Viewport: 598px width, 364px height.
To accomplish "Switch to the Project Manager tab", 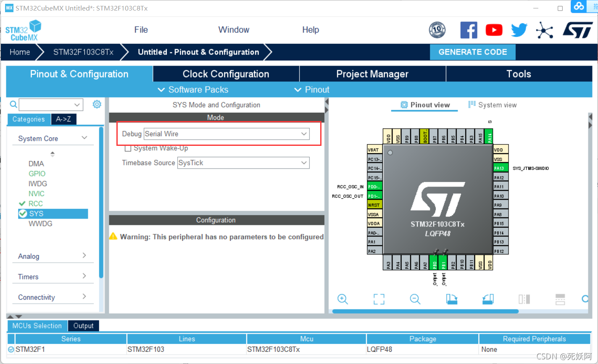I will pos(372,74).
